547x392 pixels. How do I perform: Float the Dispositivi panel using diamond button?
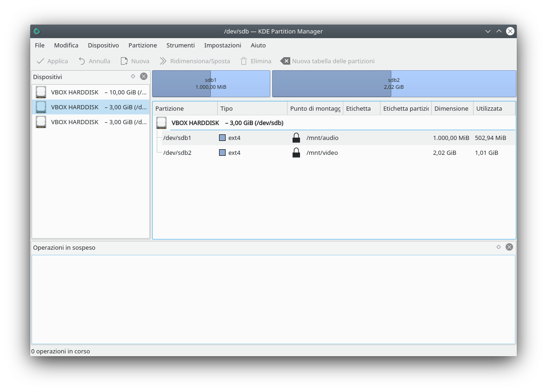133,76
